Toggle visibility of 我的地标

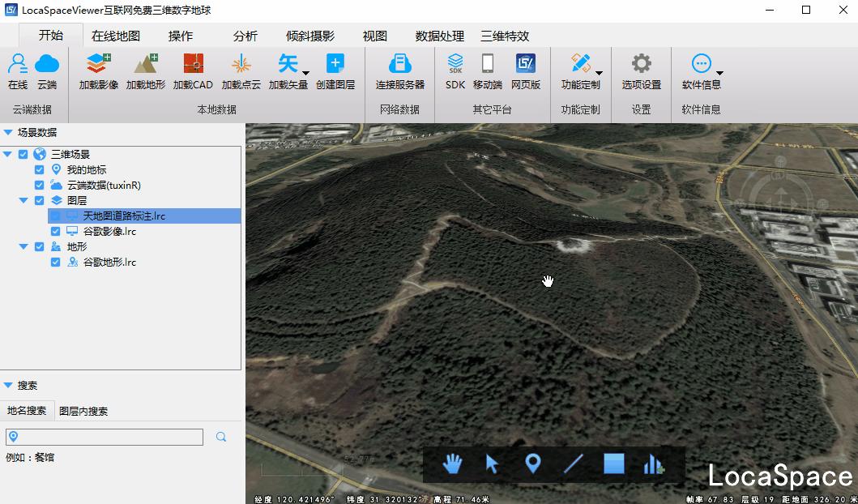37,169
